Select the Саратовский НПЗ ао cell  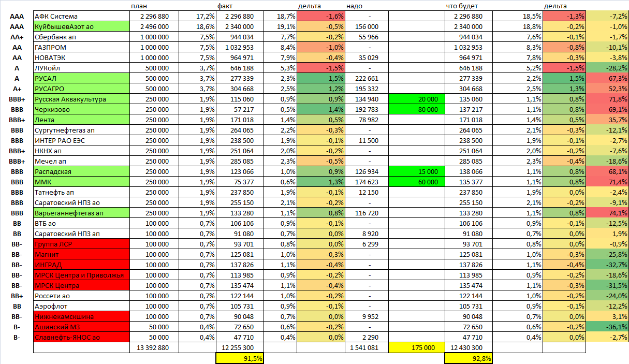81,202
